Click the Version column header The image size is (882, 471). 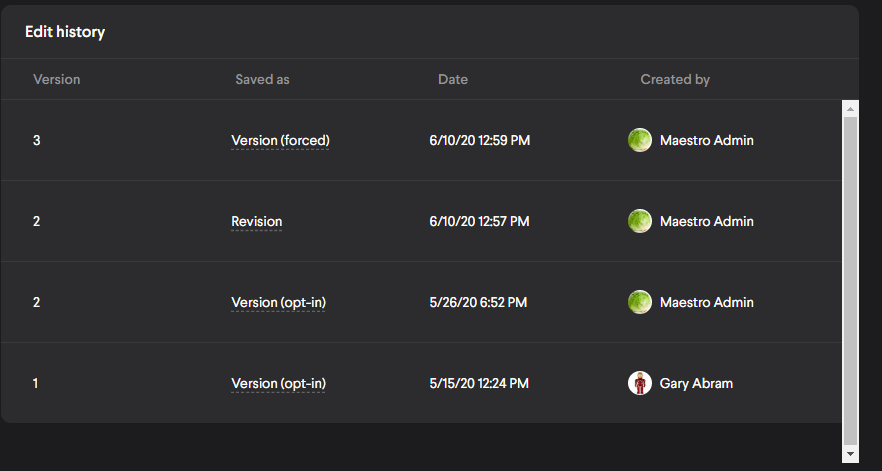(x=57, y=79)
